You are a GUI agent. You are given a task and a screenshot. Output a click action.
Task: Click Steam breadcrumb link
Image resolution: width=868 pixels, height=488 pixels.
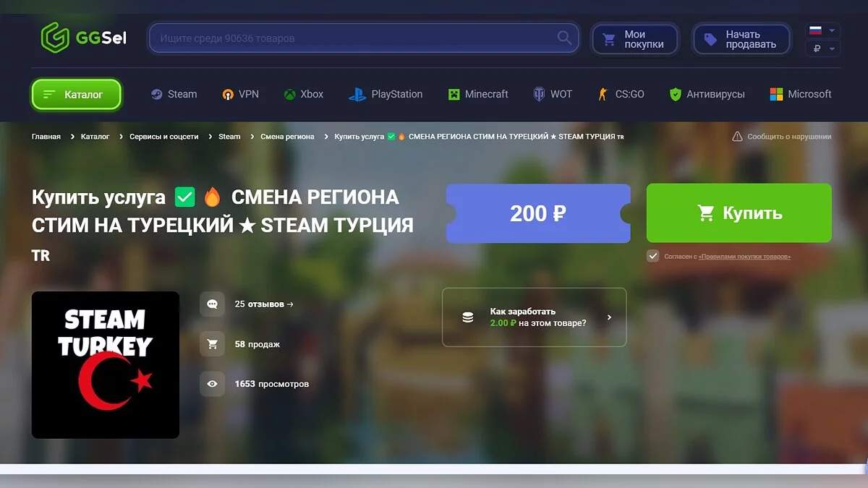tap(229, 137)
